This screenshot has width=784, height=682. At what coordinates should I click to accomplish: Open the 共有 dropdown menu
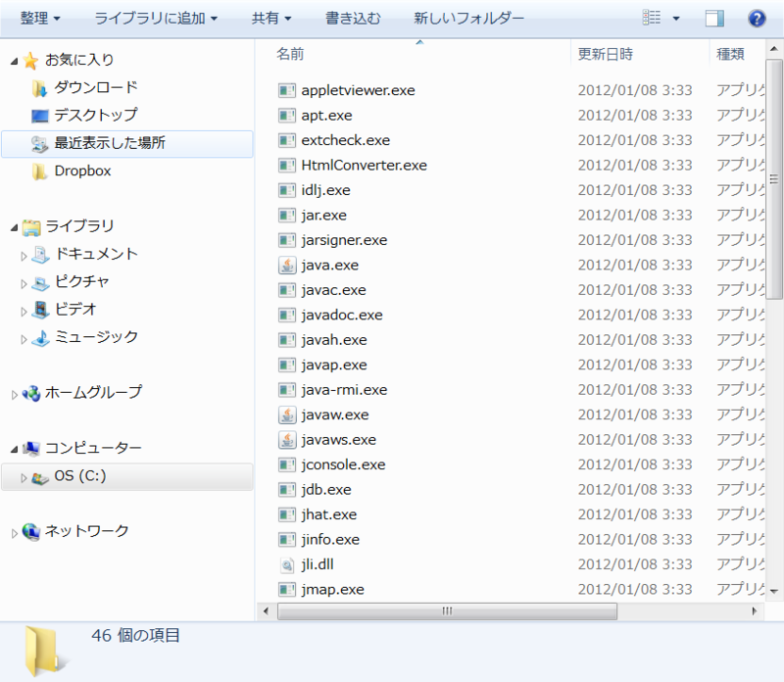tap(271, 19)
